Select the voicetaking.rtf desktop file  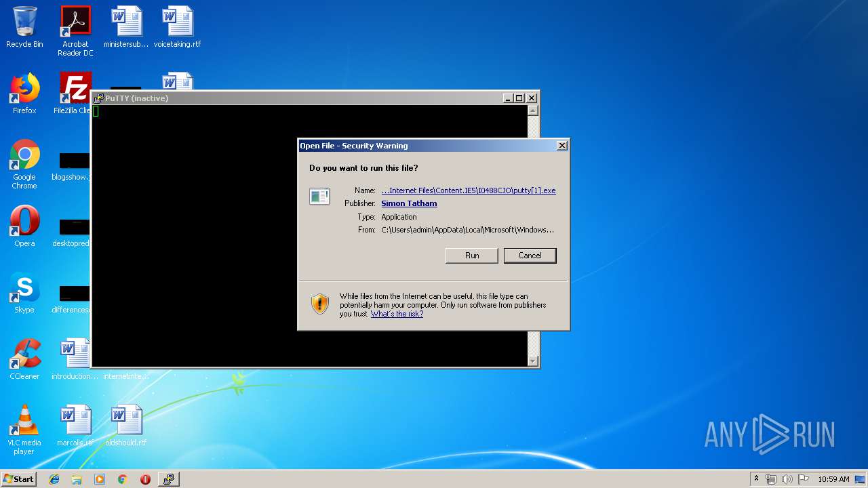178,28
